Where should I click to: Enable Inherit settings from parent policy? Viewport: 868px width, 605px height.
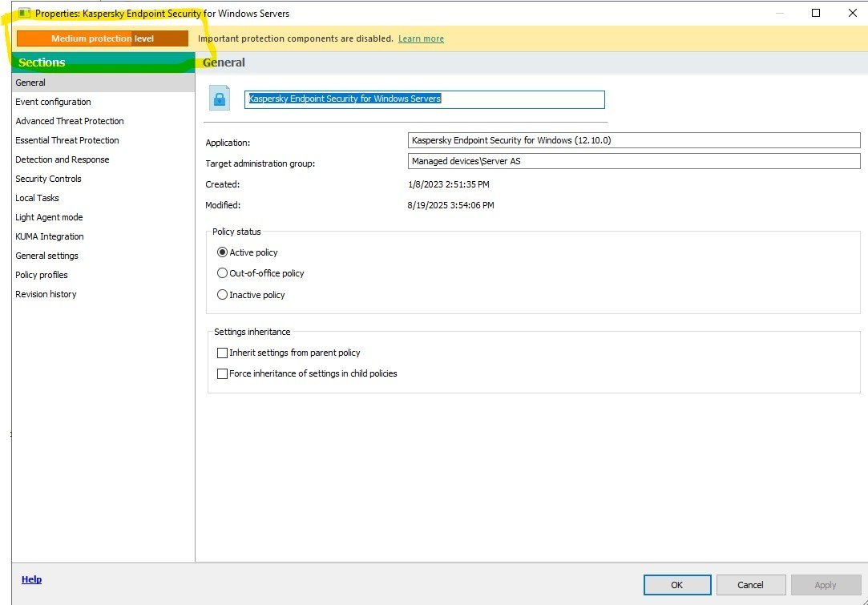(x=223, y=353)
